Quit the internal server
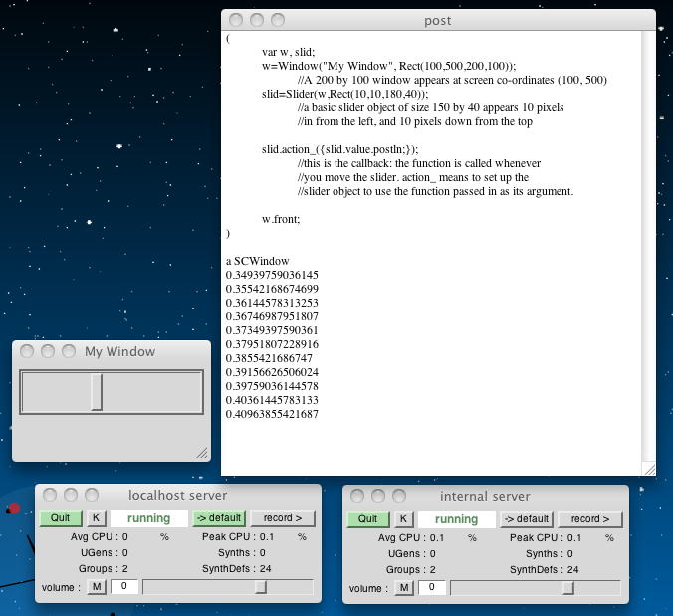This screenshot has width=673, height=616. coord(367,518)
